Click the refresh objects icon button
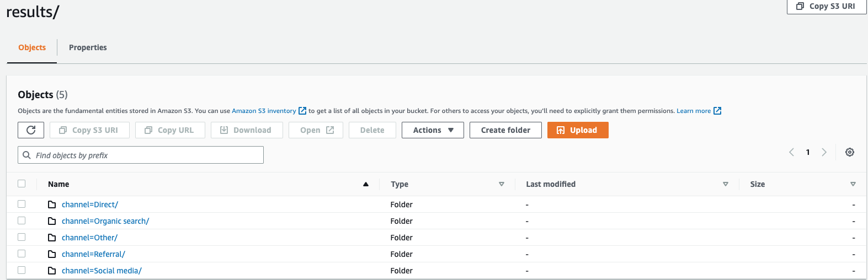The image size is (868, 280). click(31, 130)
